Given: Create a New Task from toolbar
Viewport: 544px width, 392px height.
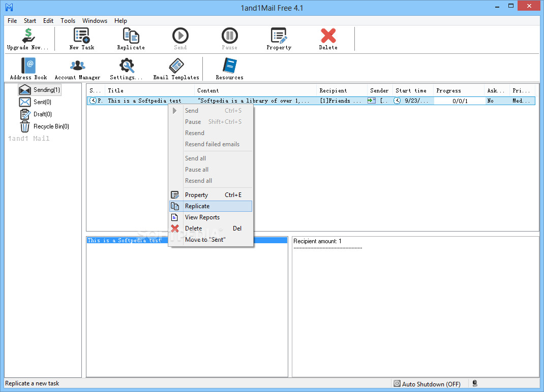Looking at the screenshot, I should click(x=81, y=39).
